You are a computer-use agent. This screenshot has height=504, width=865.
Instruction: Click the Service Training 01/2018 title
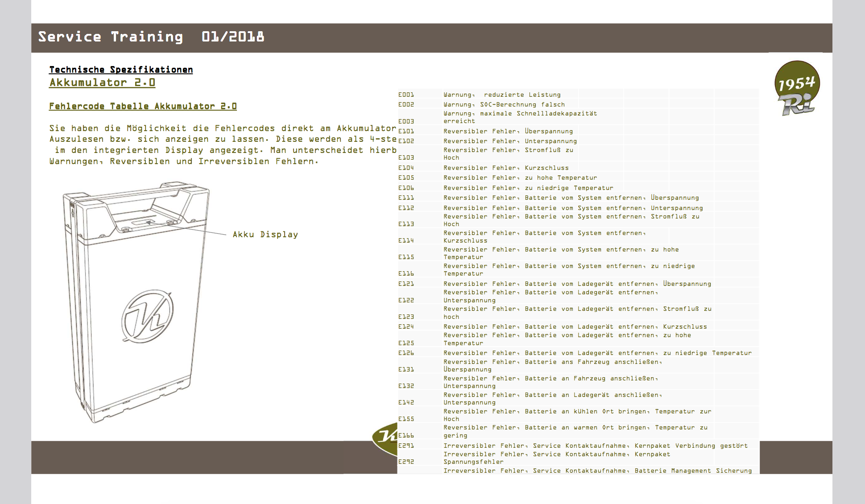pos(151,37)
